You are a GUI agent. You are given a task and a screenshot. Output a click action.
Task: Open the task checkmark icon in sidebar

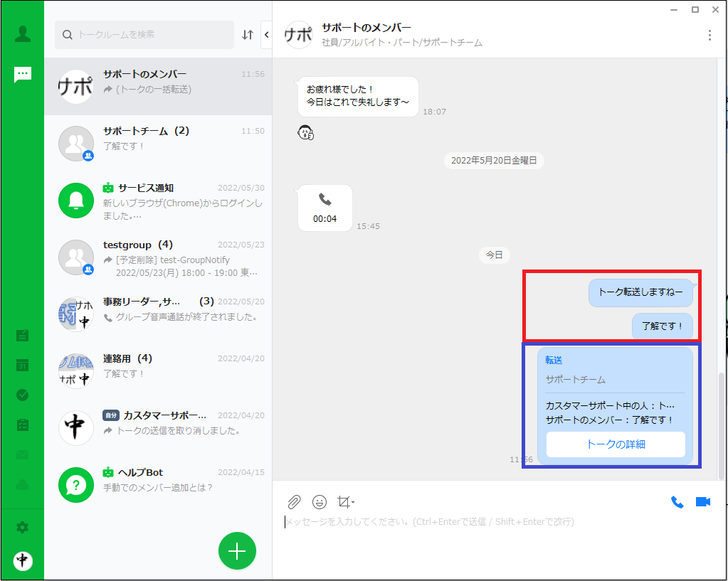point(23,395)
